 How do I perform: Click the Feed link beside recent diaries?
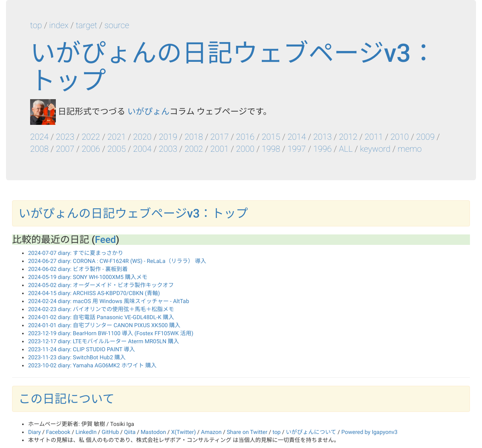pyautogui.click(x=105, y=240)
